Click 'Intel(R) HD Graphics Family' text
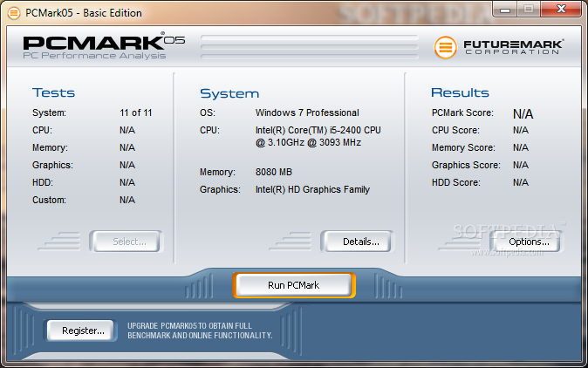Viewport: 588px width, 368px height. tap(312, 189)
